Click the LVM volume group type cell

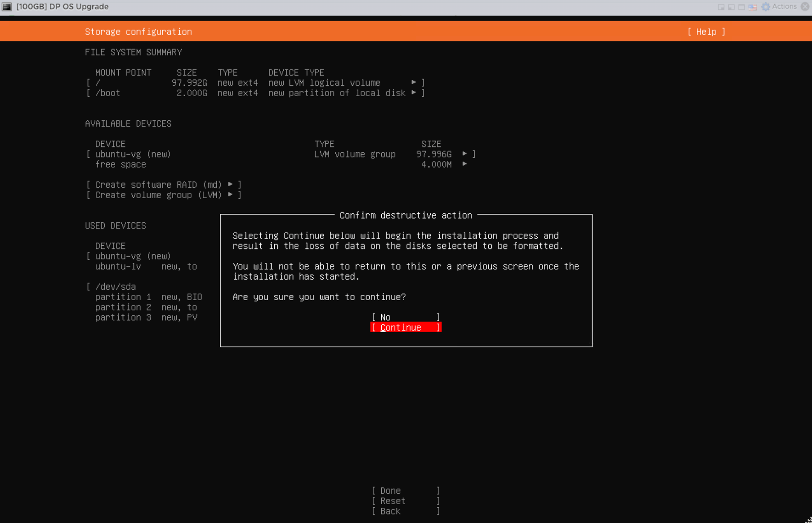pyautogui.click(x=355, y=154)
